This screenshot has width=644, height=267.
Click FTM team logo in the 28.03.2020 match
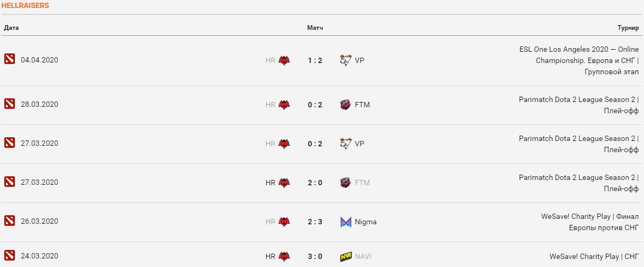[x=346, y=105]
